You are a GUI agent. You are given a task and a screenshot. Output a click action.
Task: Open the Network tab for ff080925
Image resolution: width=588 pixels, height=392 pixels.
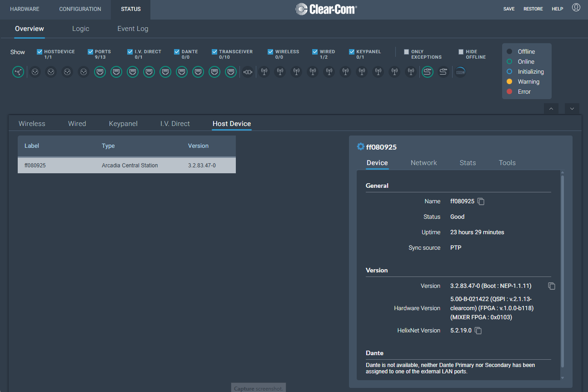424,162
